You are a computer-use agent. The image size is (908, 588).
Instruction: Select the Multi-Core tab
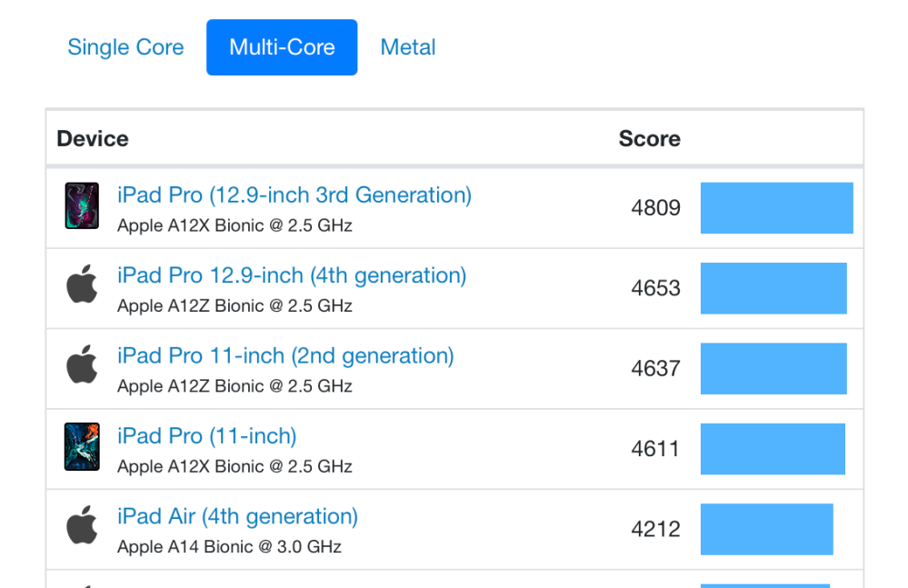pyautogui.click(x=282, y=47)
